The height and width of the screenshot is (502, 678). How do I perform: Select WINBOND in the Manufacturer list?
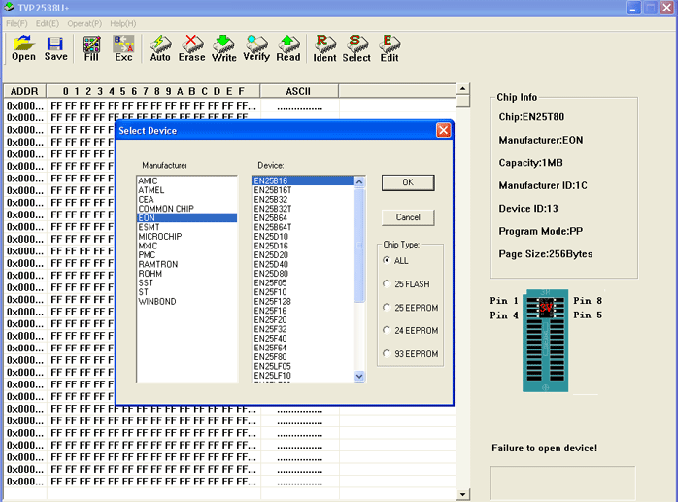(158, 300)
